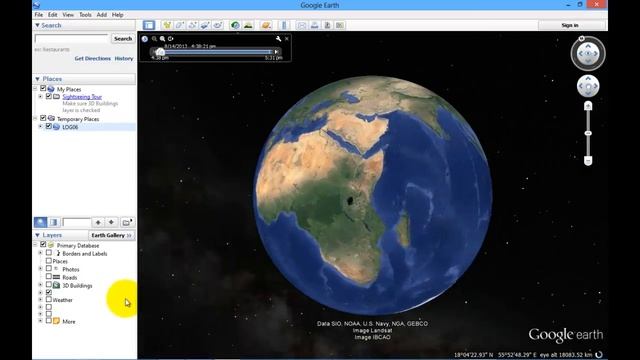The image size is (640, 360).
Task: Click the Add Path toolbar icon
Action: [192, 25]
